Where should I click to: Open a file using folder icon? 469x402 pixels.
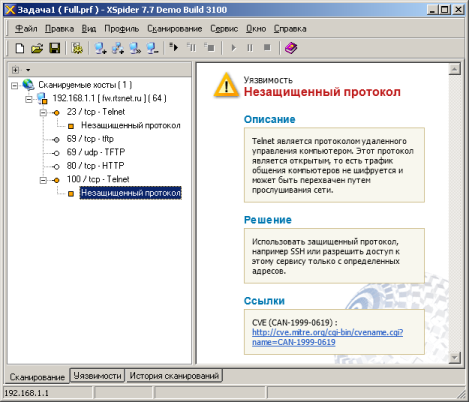coord(37,48)
